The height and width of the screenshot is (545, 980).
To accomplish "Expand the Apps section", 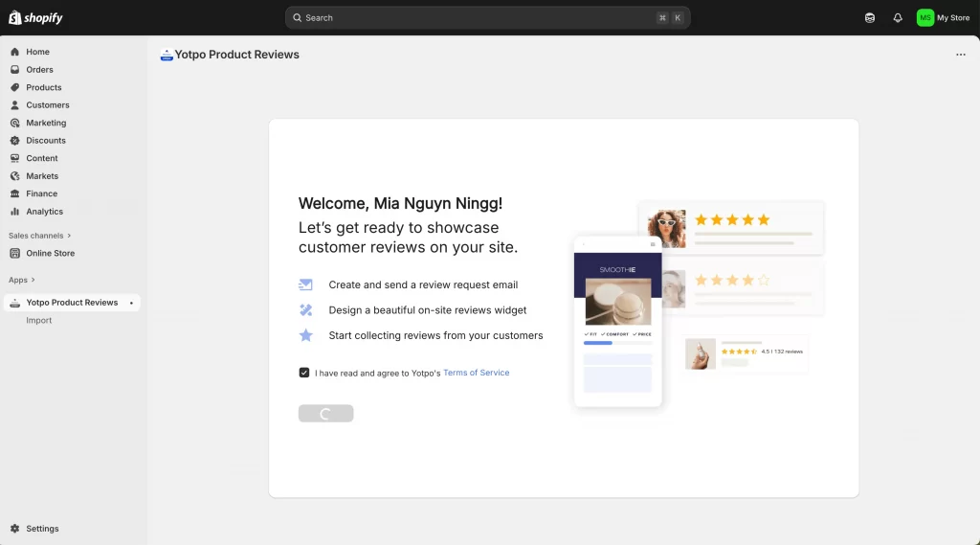I will tap(22, 280).
